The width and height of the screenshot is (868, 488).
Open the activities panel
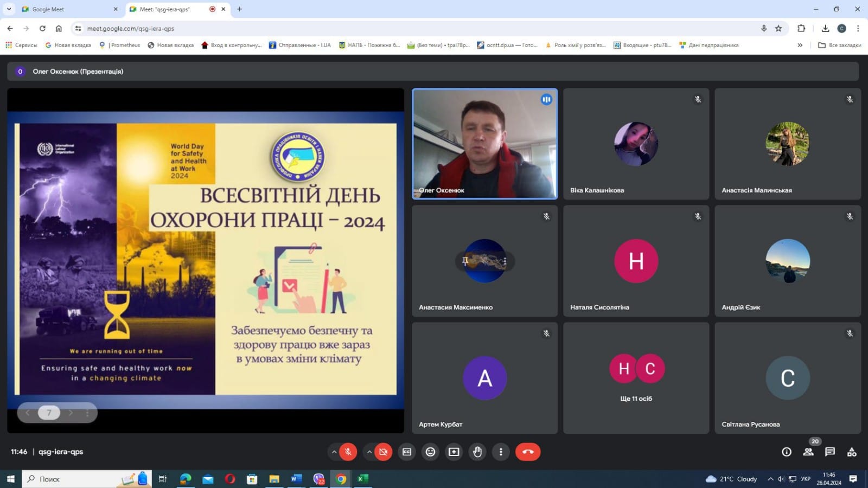click(x=852, y=452)
